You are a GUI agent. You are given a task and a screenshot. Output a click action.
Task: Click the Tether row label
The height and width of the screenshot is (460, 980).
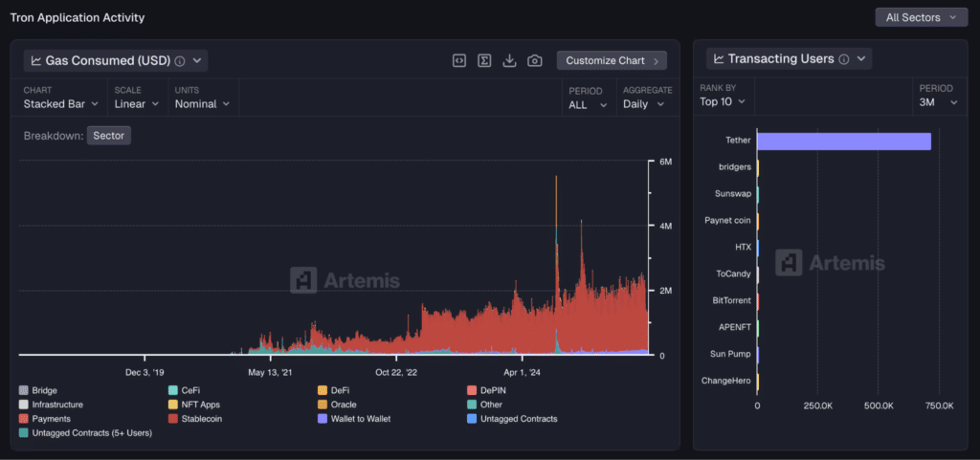click(738, 141)
